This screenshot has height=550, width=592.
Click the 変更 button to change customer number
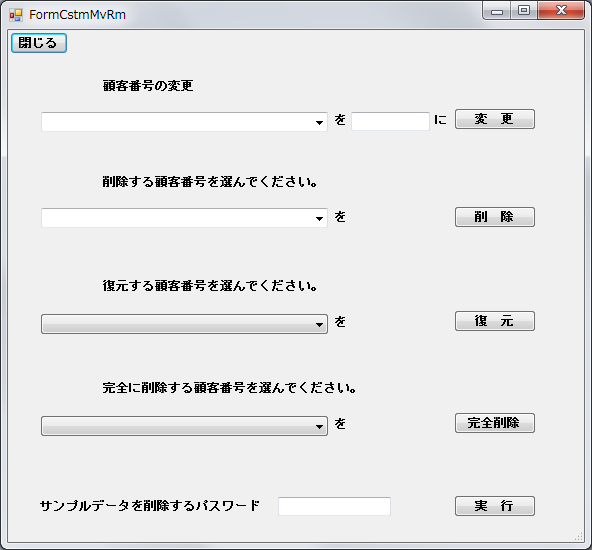tap(495, 119)
